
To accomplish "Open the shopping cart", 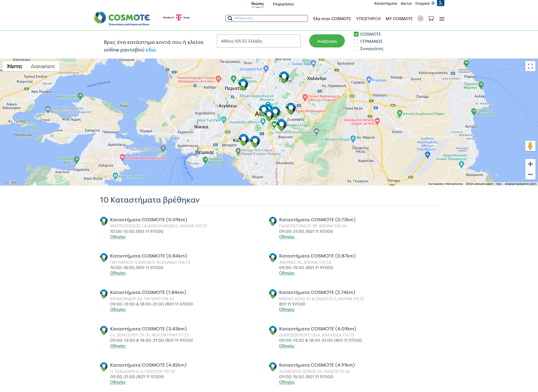I will pyautogui.click(x=431, y=18).
